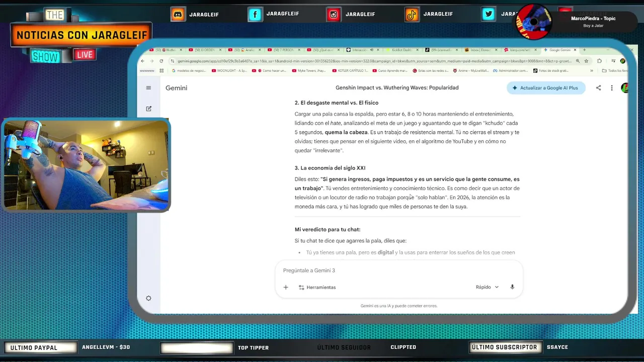644x362 pixels.
Task: Click the Facebook icon in stream overlay
Action: click(x=255, y=14)
